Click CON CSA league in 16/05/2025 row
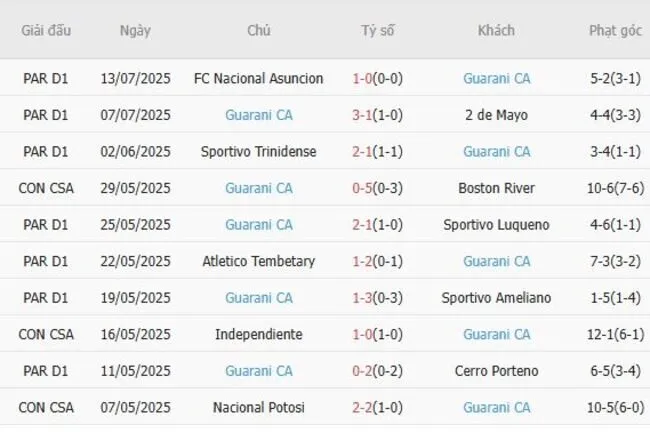 (47, 334)
